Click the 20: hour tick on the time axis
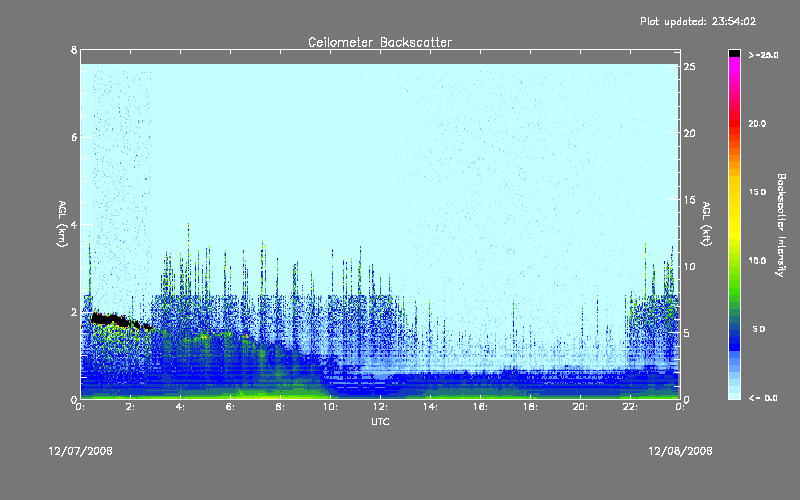This screenshot has height=500, width=800. pyautogui.click(x=580, y=407)
